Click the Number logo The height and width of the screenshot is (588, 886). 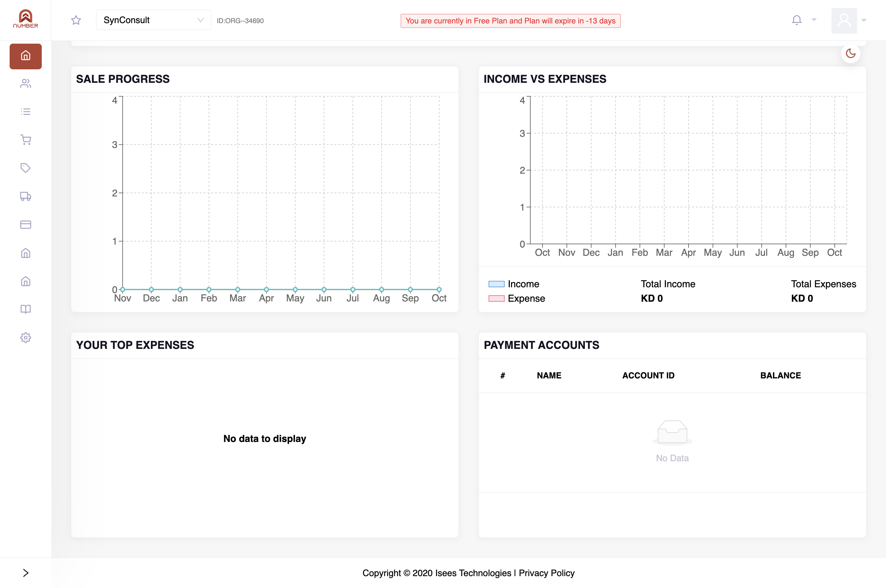(25, 19)
